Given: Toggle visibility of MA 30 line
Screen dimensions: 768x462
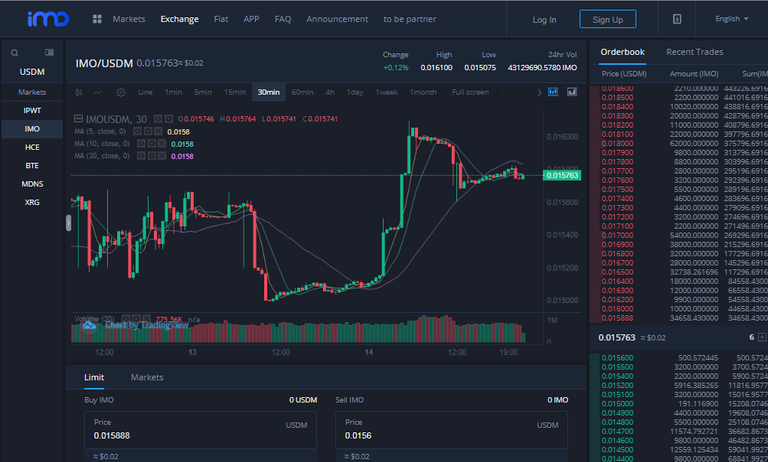Looking at the screenshot, I should [141, 156].
